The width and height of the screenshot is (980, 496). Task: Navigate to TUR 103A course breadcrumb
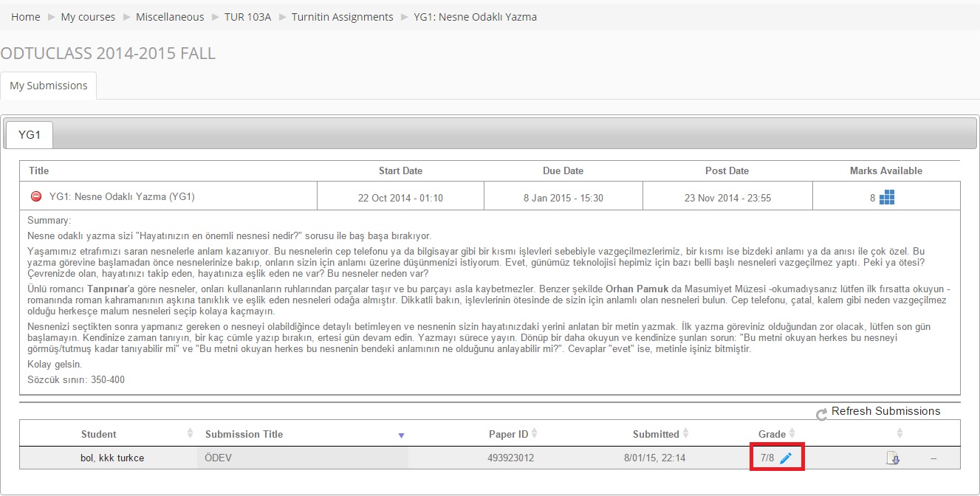[x=247, y=17]
